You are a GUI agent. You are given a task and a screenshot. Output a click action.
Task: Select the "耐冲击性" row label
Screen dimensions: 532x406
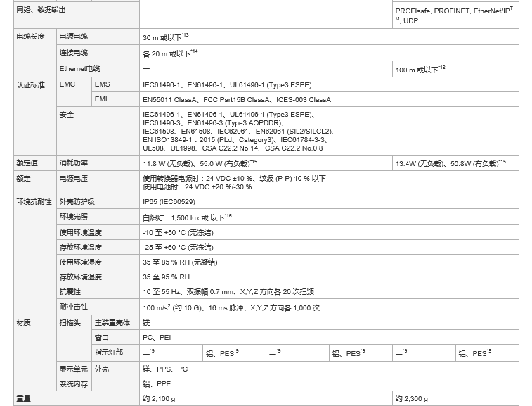point(73,307)
